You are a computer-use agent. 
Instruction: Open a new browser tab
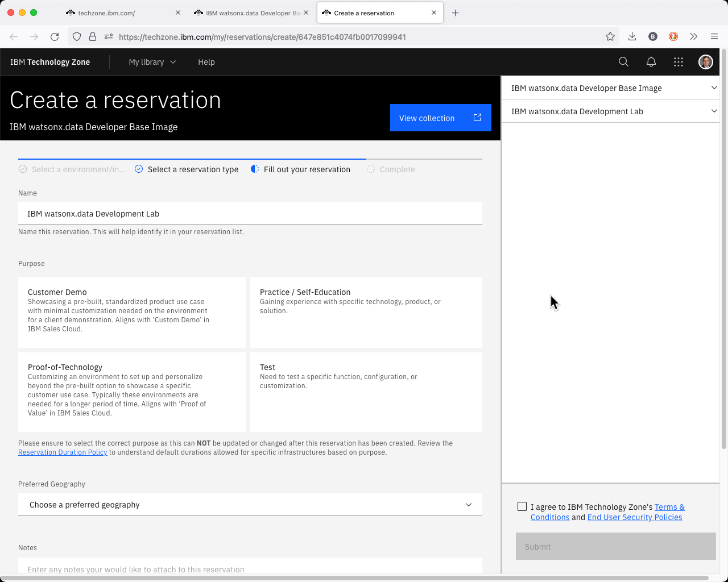(x=456, y=13)
